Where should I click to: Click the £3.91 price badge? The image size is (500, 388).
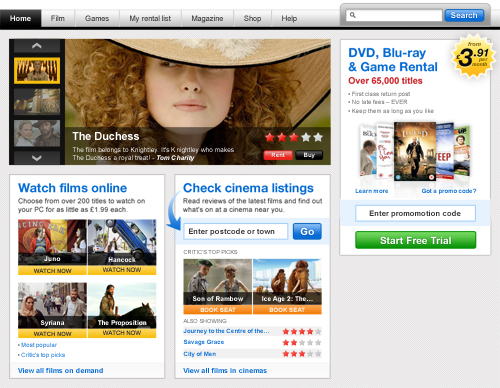point(473,56)
